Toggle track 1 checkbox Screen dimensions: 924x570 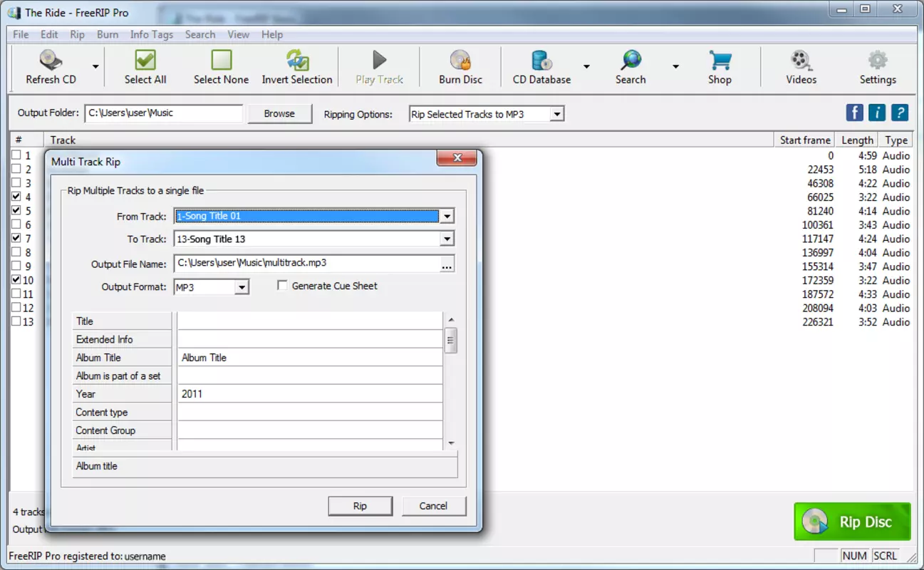[x=16, y=155]
